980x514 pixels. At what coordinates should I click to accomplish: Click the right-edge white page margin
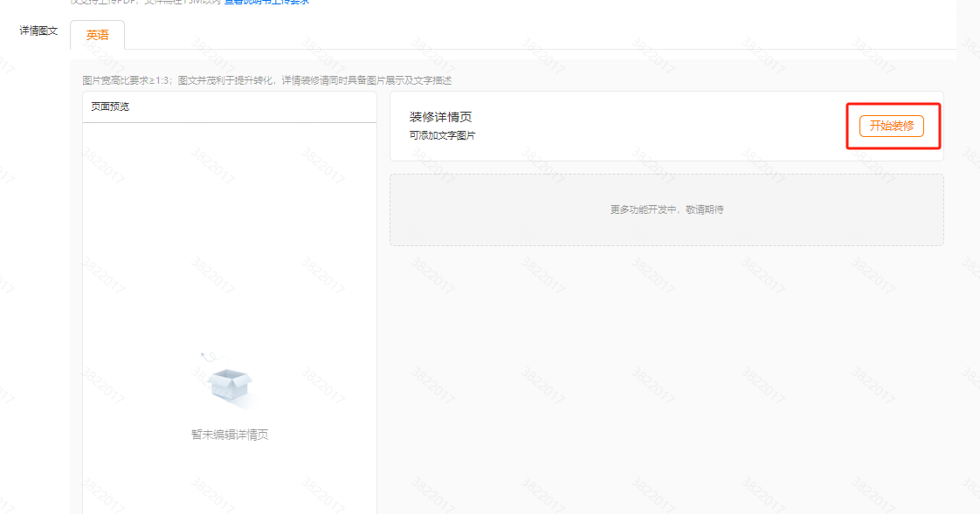click(968, 262)
